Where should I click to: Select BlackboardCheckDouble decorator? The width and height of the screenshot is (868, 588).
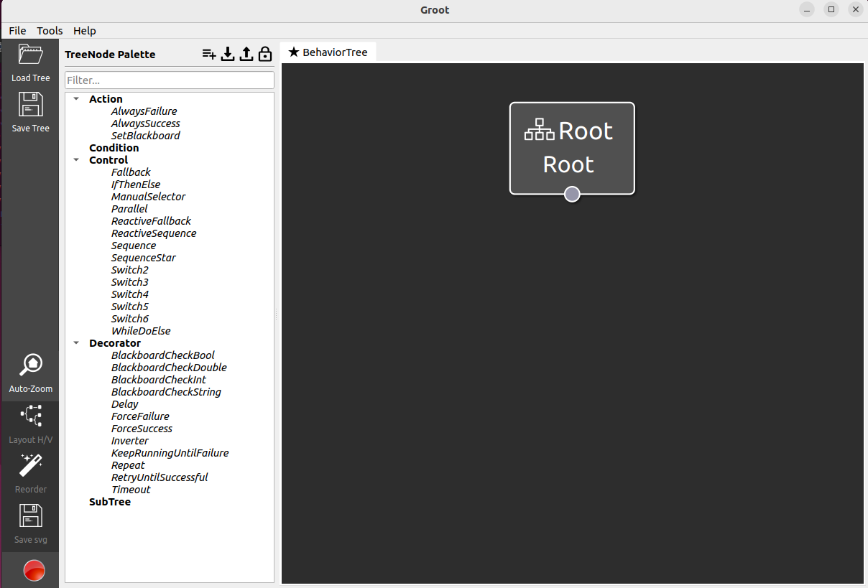[169, 368]
